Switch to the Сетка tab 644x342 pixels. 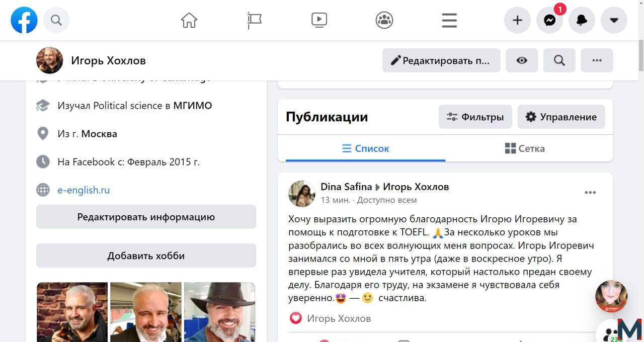coord(525,148)
